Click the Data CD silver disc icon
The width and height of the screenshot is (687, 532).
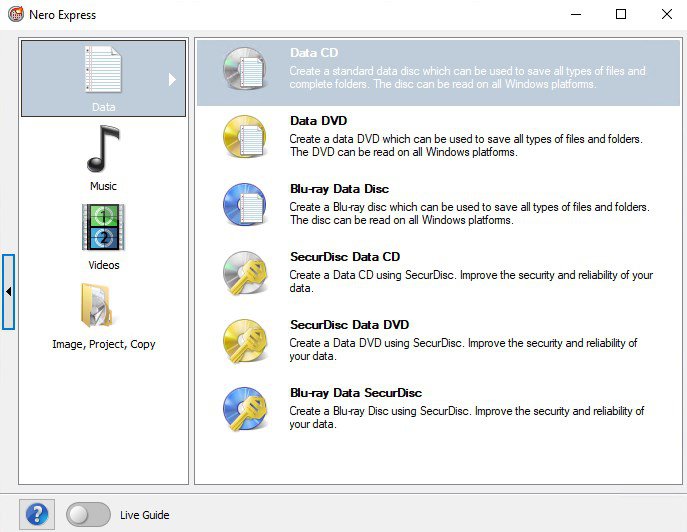[245, 68]
